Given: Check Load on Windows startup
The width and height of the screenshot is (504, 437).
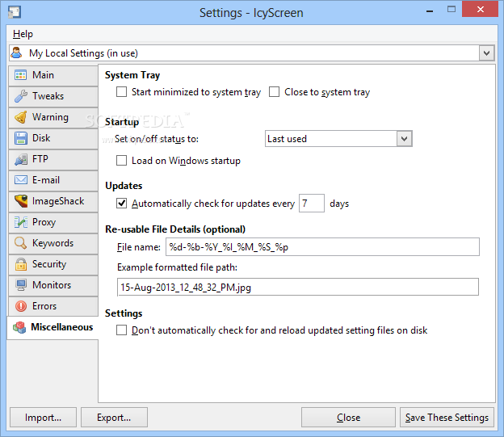Looking at the screenshot, I should (121, 161).
